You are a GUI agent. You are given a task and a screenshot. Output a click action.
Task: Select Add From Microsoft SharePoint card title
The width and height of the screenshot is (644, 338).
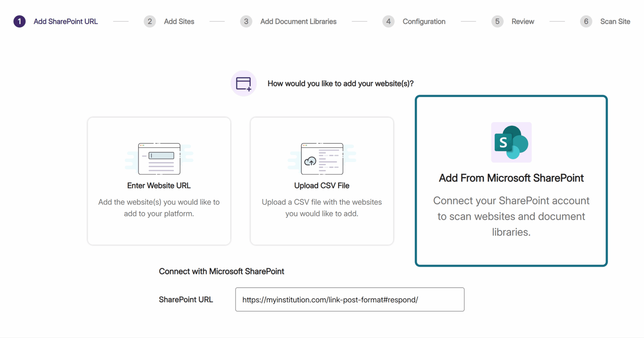point(511,178)
